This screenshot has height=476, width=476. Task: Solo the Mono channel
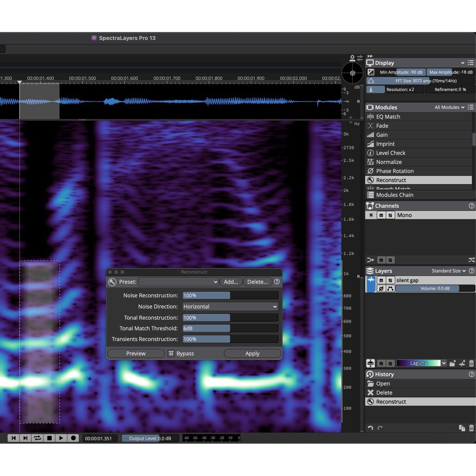point(390,215)
